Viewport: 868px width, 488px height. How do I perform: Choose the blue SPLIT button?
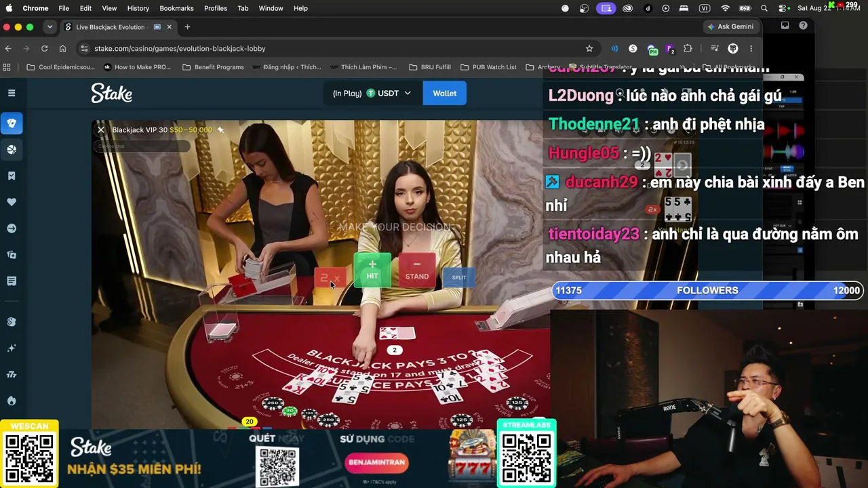click(x=459, y=277)
